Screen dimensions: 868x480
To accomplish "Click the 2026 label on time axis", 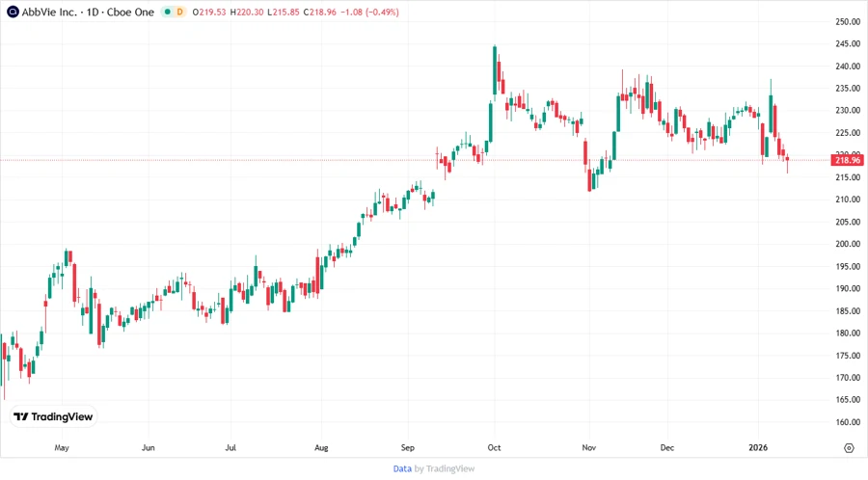I will coord(758,447).
